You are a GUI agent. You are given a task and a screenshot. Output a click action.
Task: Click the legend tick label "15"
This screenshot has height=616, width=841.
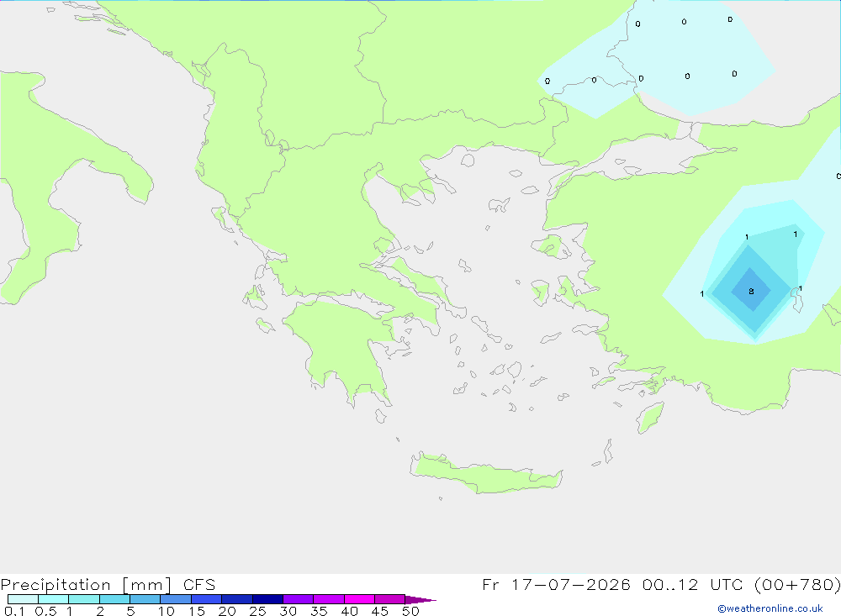click(197, 611)
